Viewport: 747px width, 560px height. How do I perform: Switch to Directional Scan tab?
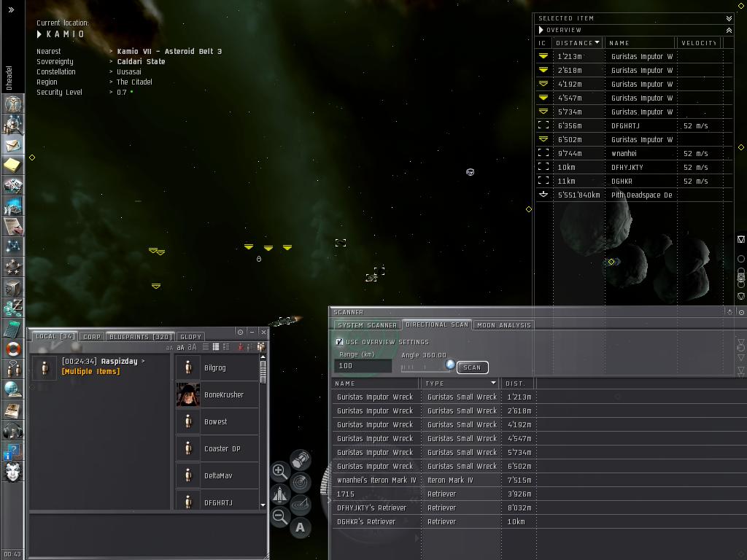[x=437, y=324]
